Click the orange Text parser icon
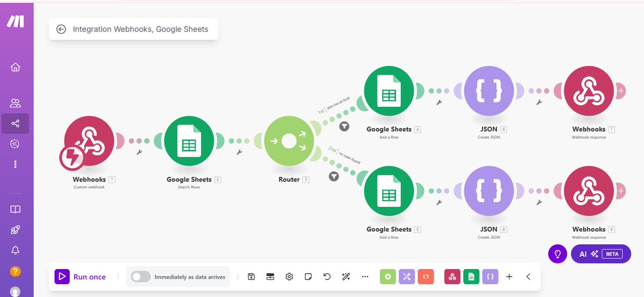Image resolution: width=644 pixels, height=297 pixels. (x=426, y=277)
